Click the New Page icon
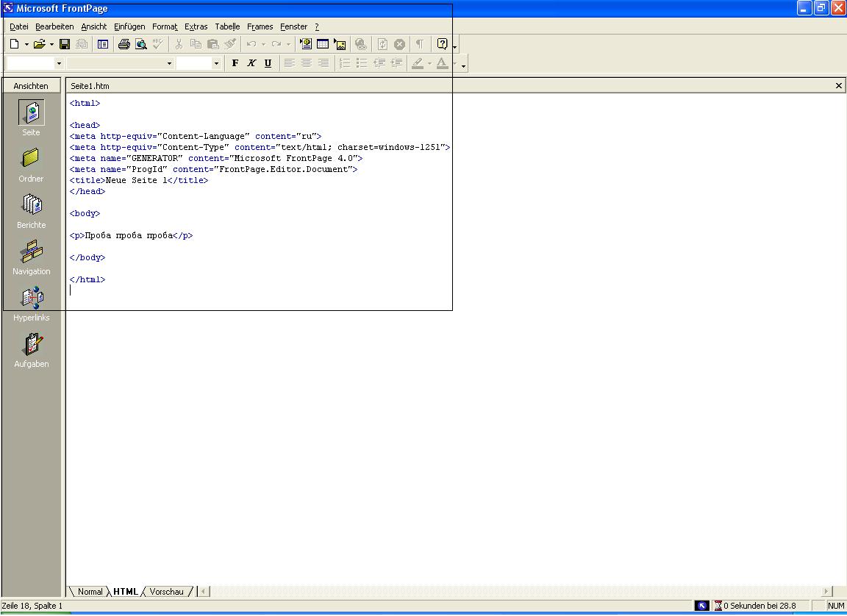The height and width of the screenshot is (616, 847). (x=15, y=44)
